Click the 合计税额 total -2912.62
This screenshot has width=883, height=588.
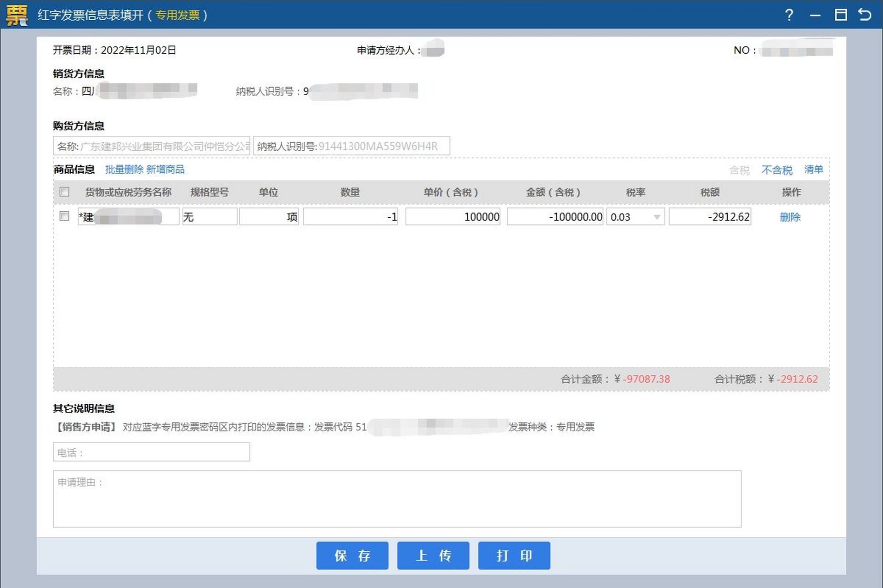(766, 379)
